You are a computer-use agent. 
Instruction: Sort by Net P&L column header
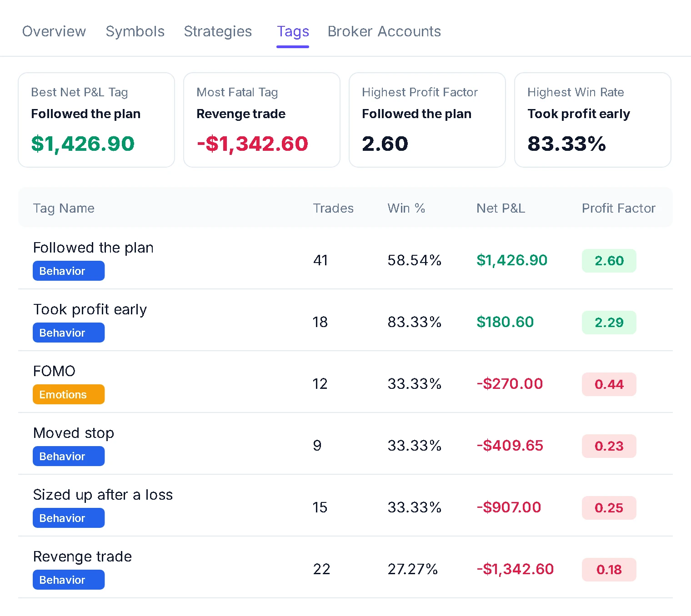501,208
